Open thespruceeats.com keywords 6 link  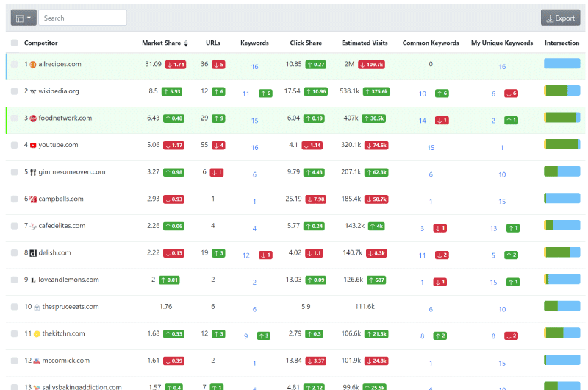coord(254,309)
